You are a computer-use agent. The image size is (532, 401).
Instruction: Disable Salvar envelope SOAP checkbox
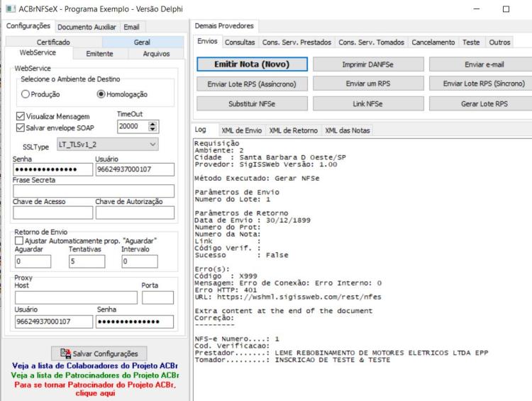pyautogui.click(x=21, y=128)
